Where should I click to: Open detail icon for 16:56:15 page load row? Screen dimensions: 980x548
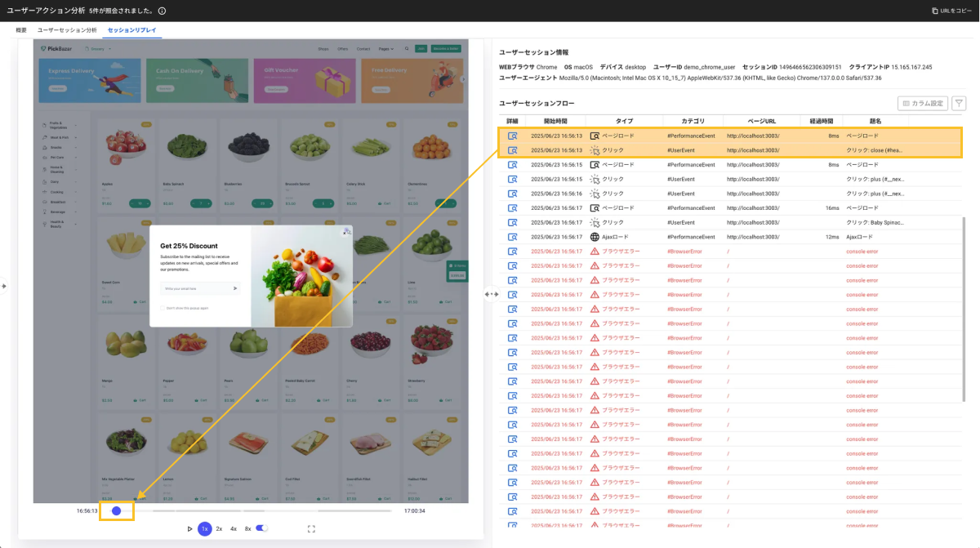pyautogui.click(x=513, y=165)
